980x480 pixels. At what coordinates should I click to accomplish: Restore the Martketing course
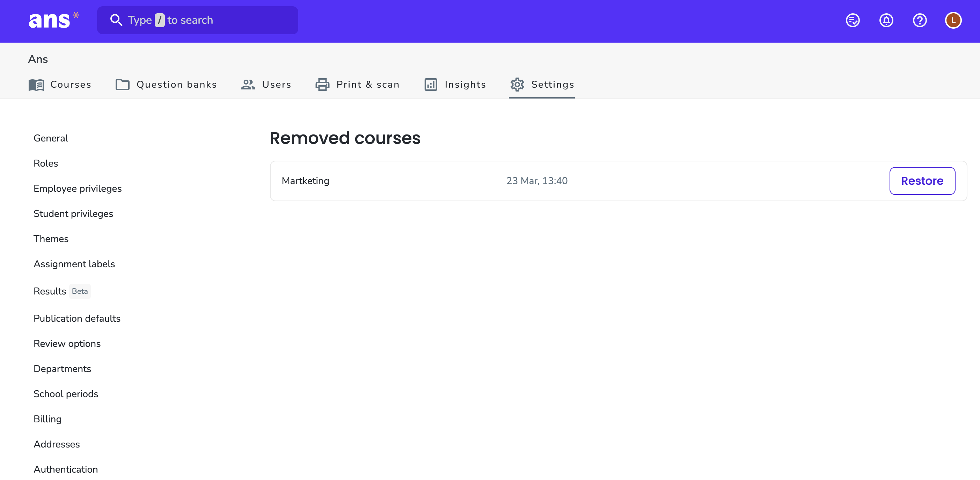922,181
